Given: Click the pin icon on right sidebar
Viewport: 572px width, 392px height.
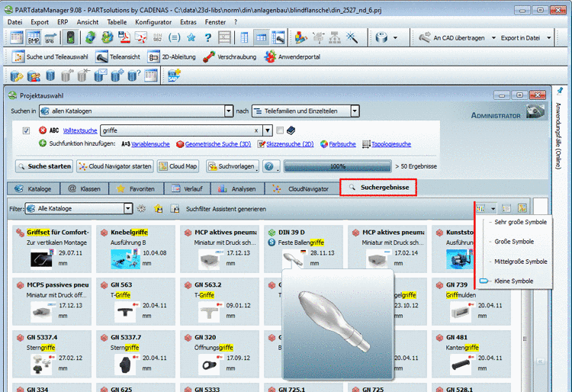Looking at the screenshot, I should pyautogui.click(x=560, y=91).
